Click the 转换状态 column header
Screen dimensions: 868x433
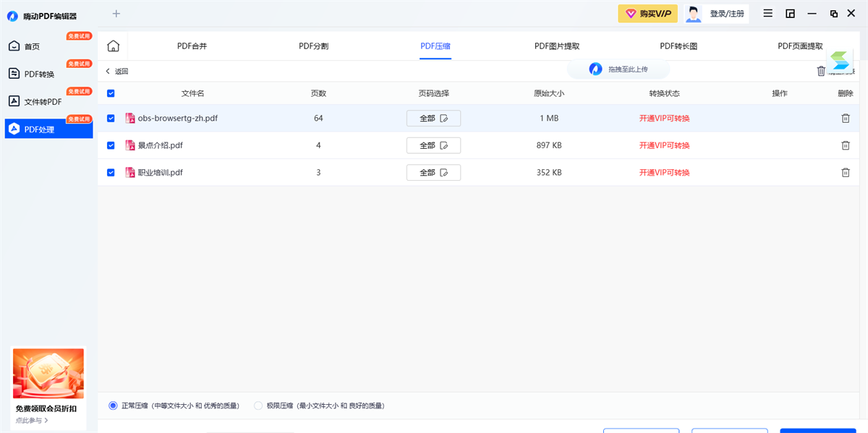664,93
